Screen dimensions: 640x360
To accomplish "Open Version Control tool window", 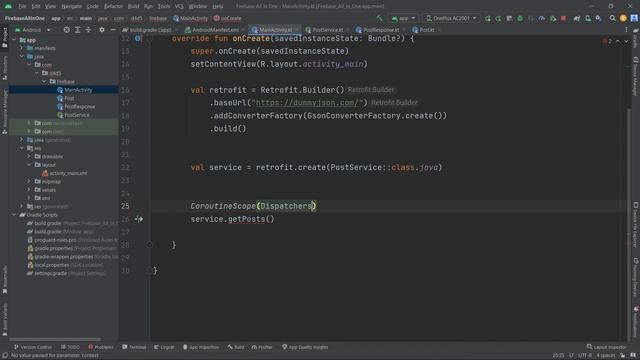I will tap(33, 347).
